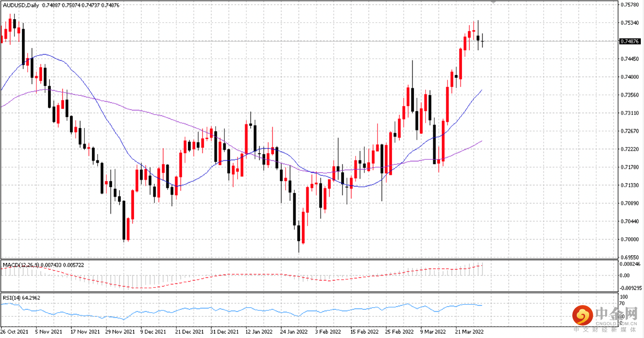Image resolution: width=644 pixels, height=338 pixels.
Task: Click the red-gold coin logo in the watermark
Action: point(581,315)
